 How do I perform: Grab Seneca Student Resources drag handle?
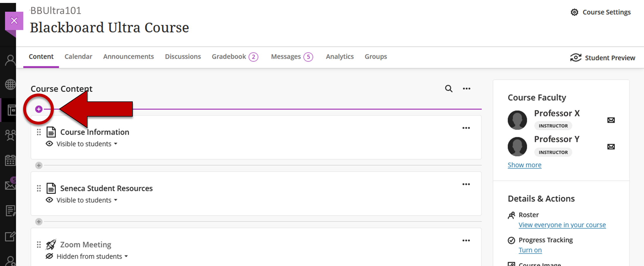pos(39,188)
